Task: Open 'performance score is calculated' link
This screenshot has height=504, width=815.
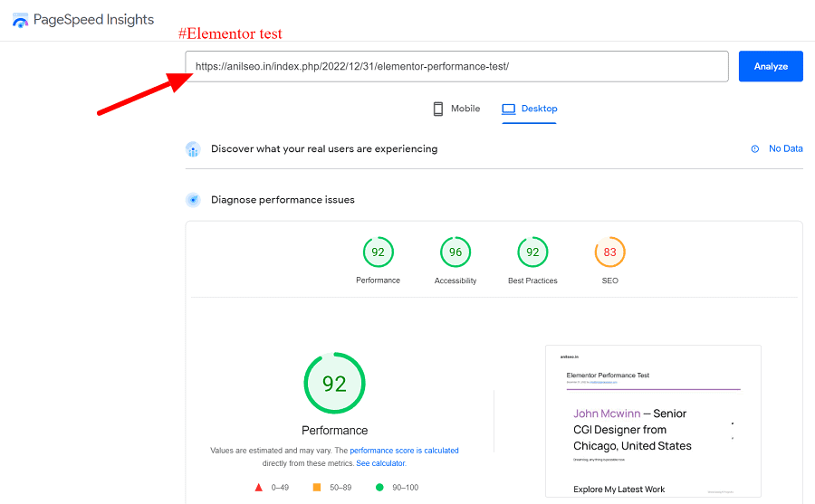Action: pos(404,451)
